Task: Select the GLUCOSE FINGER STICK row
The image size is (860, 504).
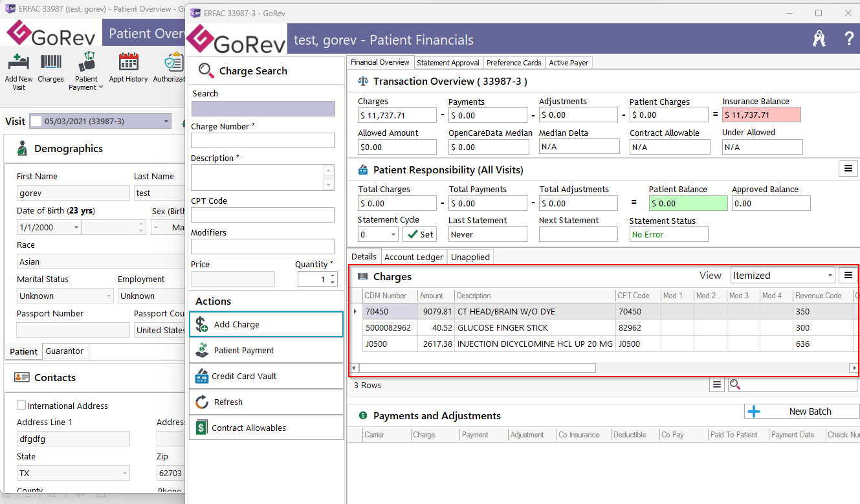Action: [x=604, y=327]
